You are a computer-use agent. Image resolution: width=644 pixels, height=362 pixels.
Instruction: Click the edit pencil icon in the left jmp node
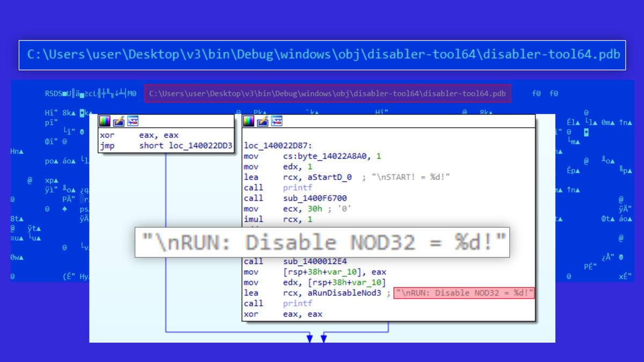tap(119, 121)
